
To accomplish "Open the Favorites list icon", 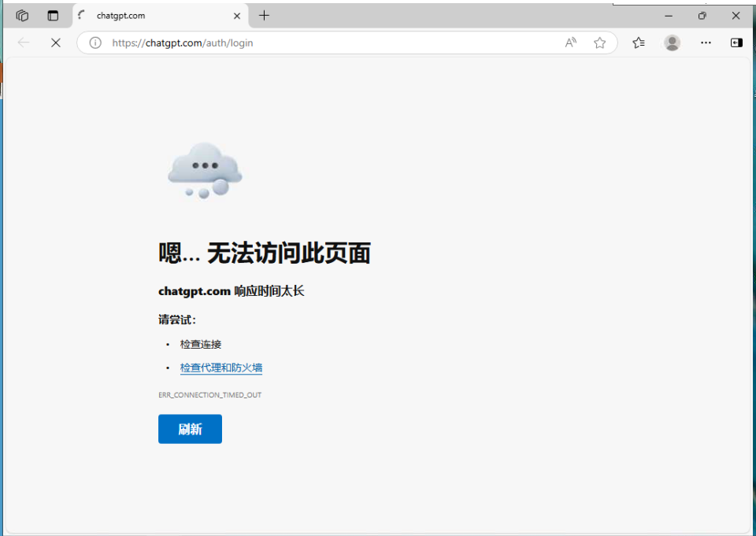I will pyautogui.click(x=639, y=43).
